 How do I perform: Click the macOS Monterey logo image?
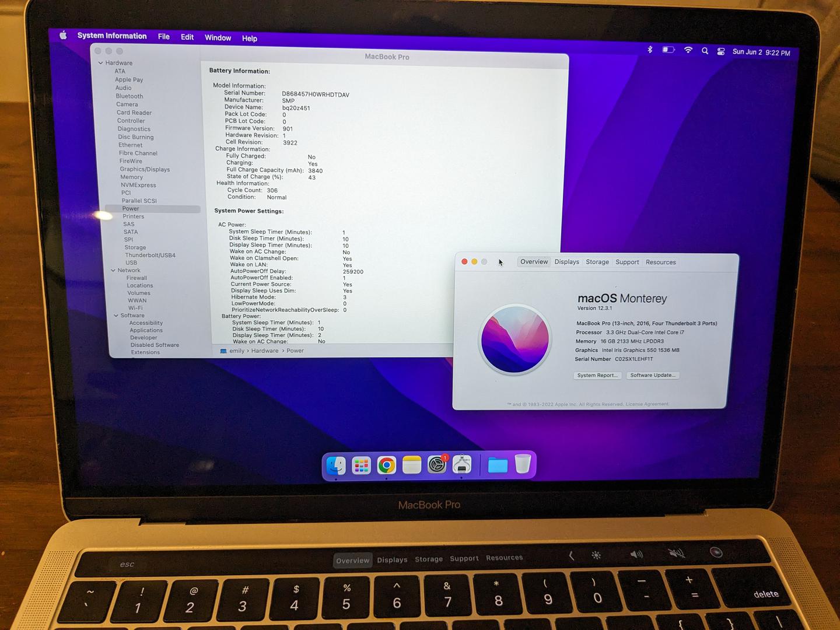pyautogui.click(x=515, y=339)
